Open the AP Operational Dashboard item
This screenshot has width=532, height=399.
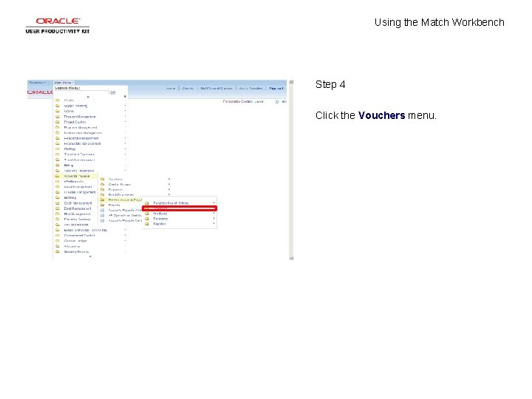pos(125,216)
